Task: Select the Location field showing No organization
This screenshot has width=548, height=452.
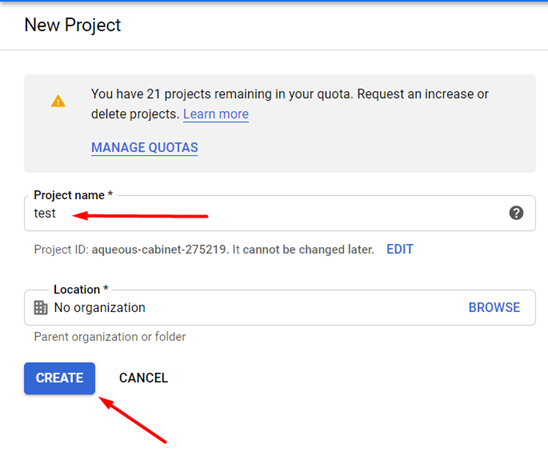Action: tap(280, 308)
